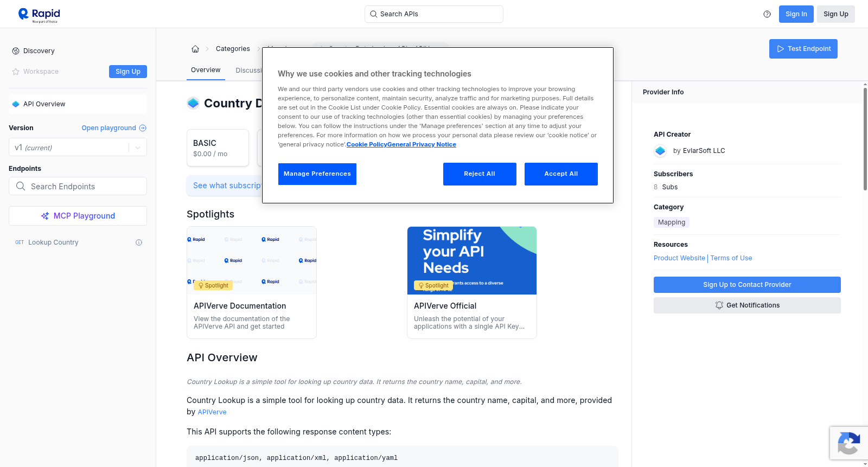Open the Rapid logo homepage

(x=39, y=15)
